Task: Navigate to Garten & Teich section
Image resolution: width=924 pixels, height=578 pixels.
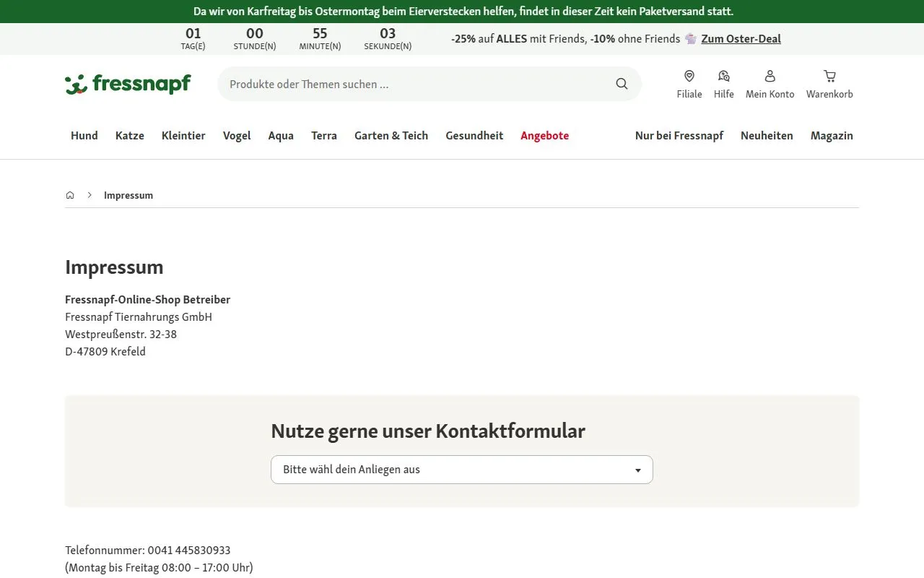Action: pos(391,136)
